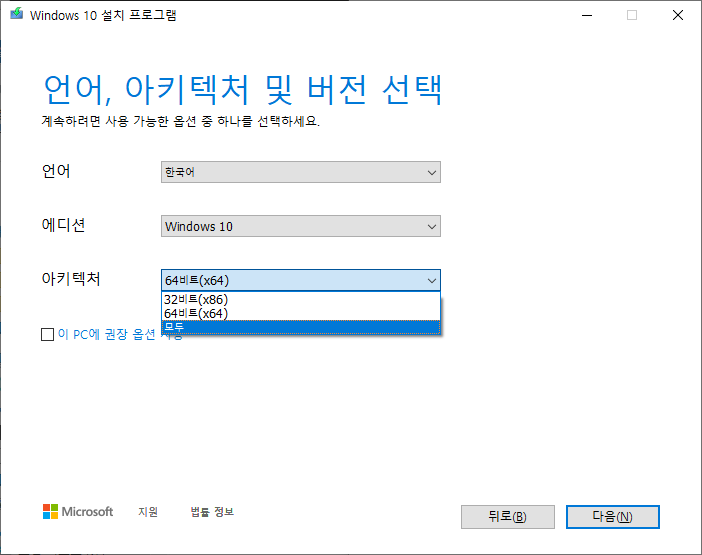Click the Microsoft logo in the footer
Screen dimensions: 702x555
[x=78, y=512]
